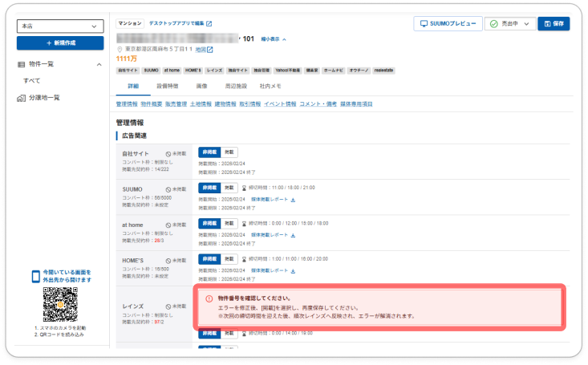Click the error exclamation icon in the alert
This screenshot has width=588, height=365.
(x=209, y=298)
